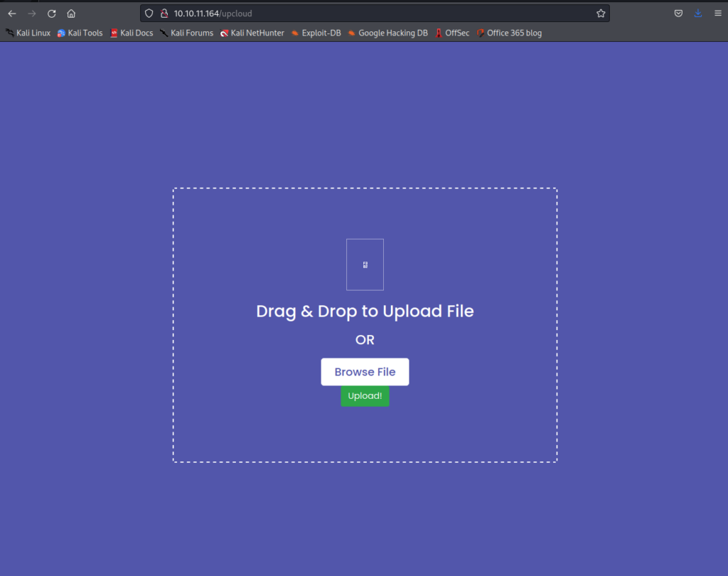Open the Exploit-DB bookmark
Screen dimensions: 728x576
coord(316,33)
